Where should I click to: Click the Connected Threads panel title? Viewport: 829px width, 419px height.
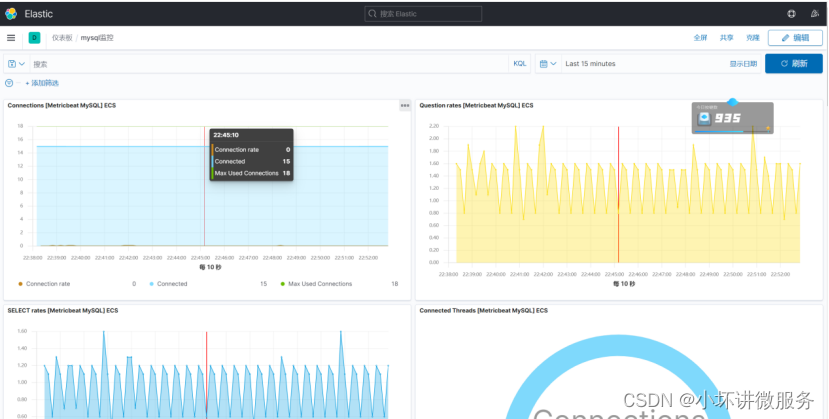tap(483, 311)
